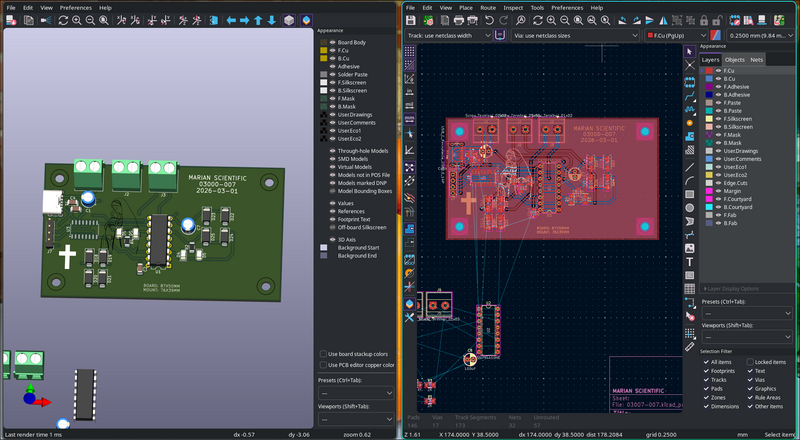Click the Save icon in PCB editor toolbar
The width and height of the screenshot is (800, 440).
pyautogui.click(x=412, y=20)
